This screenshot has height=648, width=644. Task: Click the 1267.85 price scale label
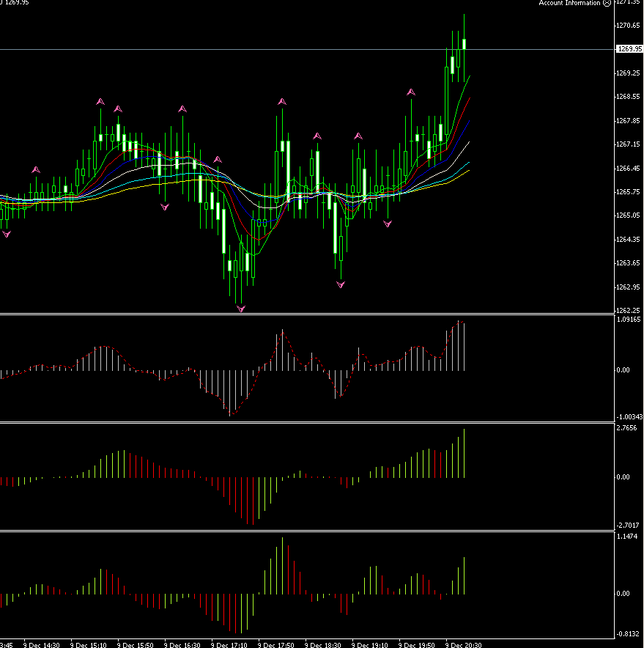coord(629,121)
